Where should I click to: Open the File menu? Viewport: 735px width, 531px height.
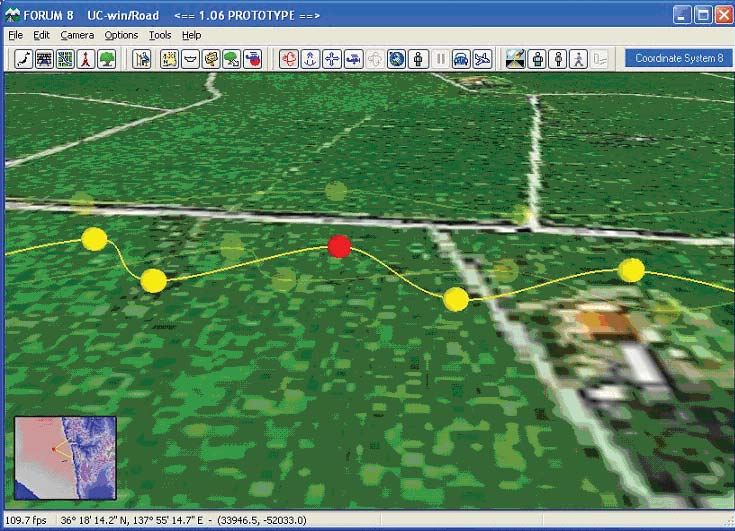(15, 35)
